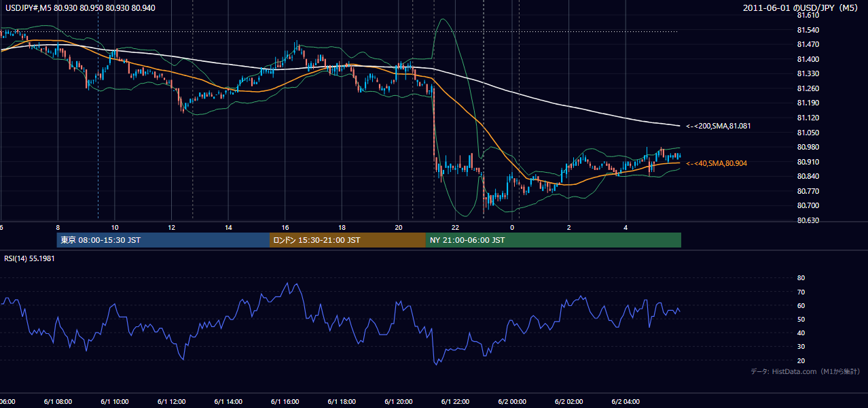Click price axis label 81.120
The width and height of the screenshot is (868, 408).
click(808, 118)
